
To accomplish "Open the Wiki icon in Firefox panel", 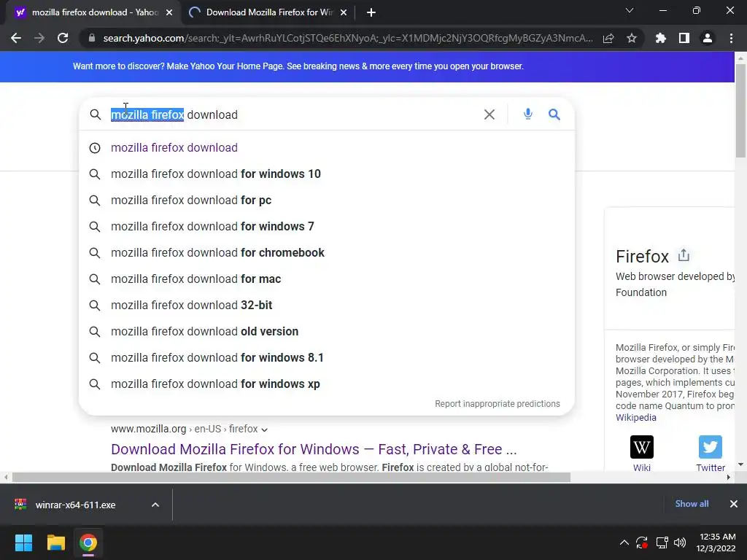I will point(642,447).
